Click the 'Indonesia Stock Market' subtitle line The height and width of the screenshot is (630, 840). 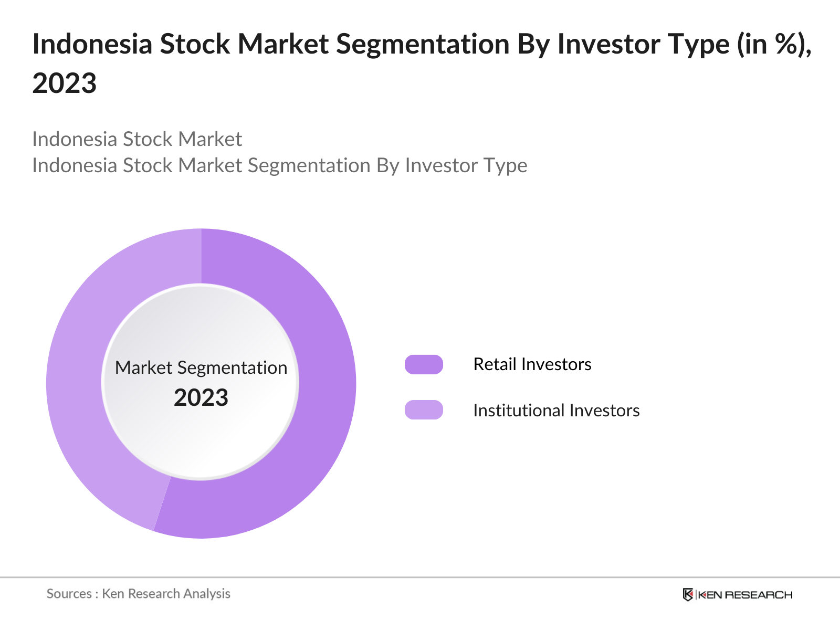(x=137, y=139)
